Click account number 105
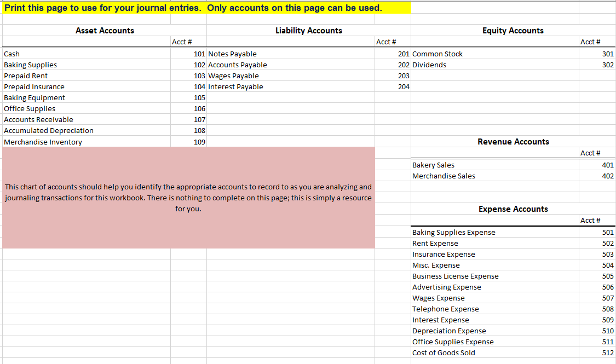The image size is (616, 364). tap(188, 98)
